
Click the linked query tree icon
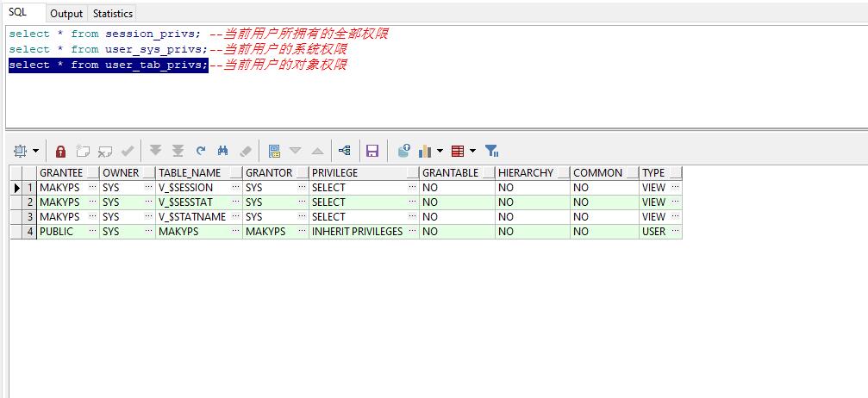click(344, 151)
